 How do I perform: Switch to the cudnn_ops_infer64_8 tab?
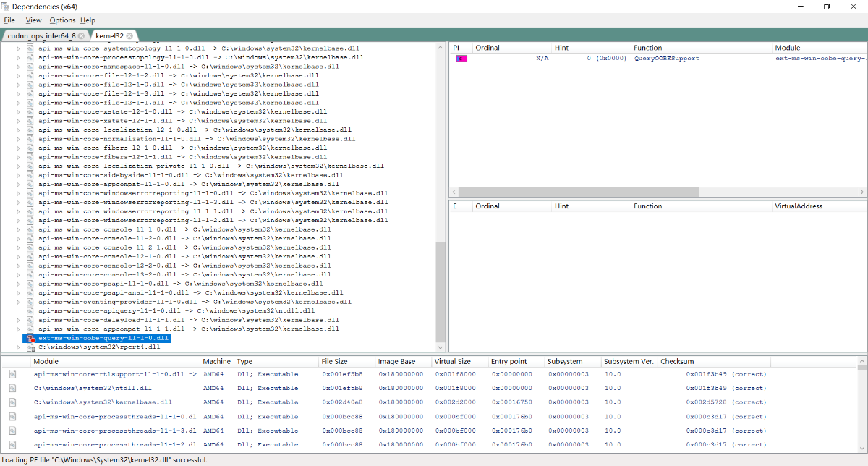click(x=41, y=35)
